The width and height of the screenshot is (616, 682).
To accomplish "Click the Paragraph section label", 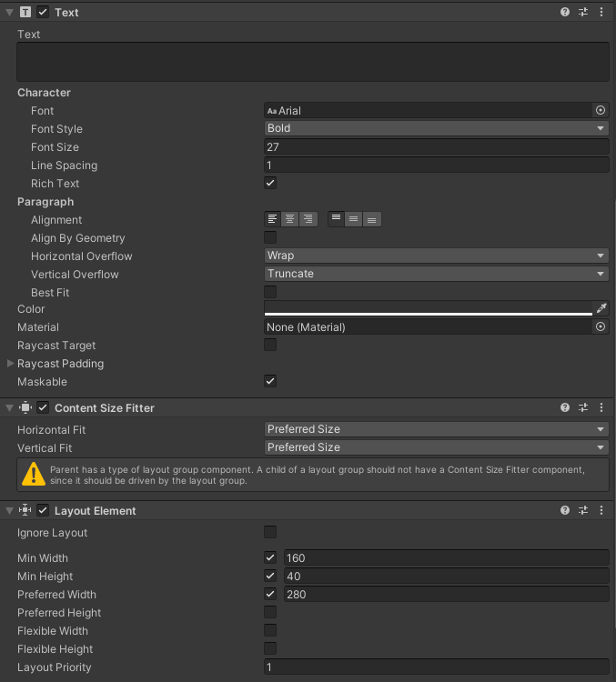I will [x=45, y=202].
